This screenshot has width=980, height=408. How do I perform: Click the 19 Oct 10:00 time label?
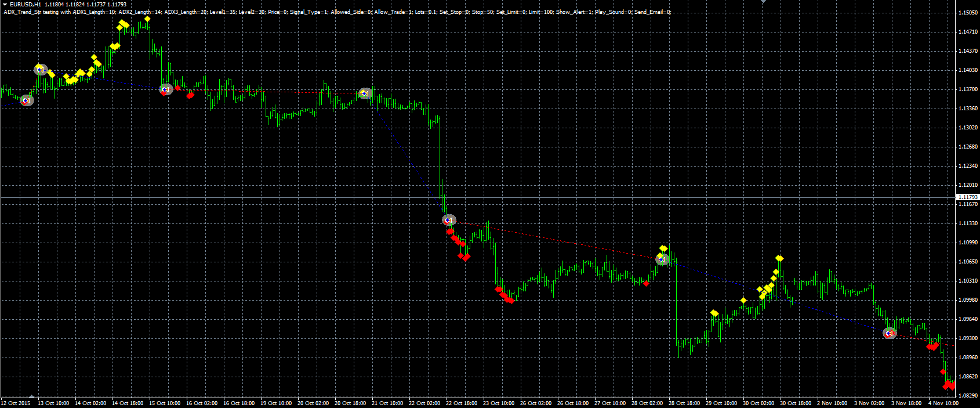tap(276, 403)
